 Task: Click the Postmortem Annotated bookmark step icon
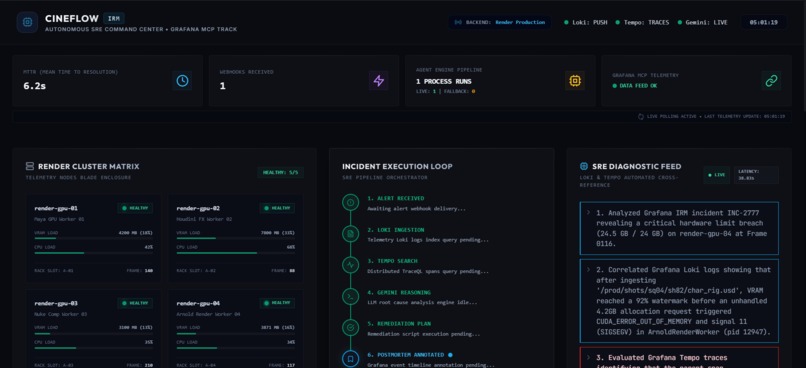(x=351, y=359)
